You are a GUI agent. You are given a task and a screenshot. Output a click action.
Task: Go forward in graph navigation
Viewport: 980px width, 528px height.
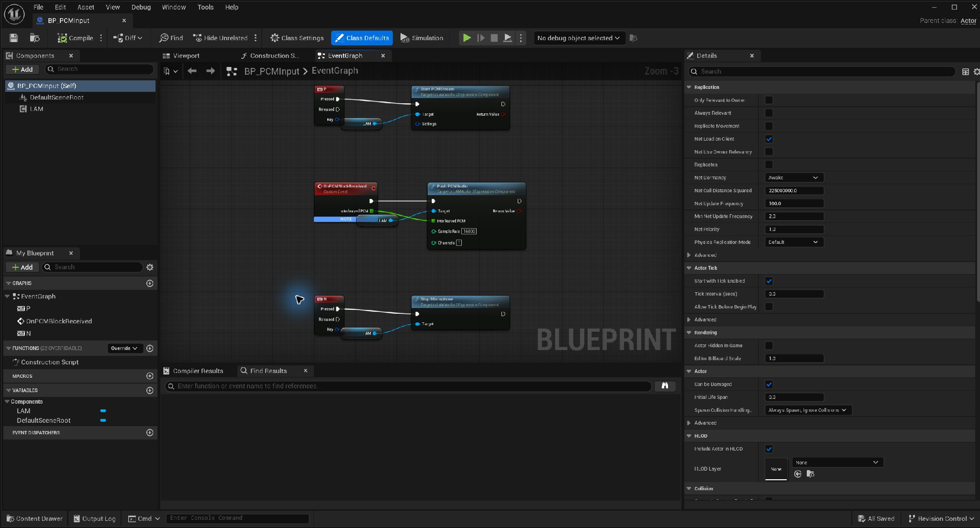pos(210,71)
